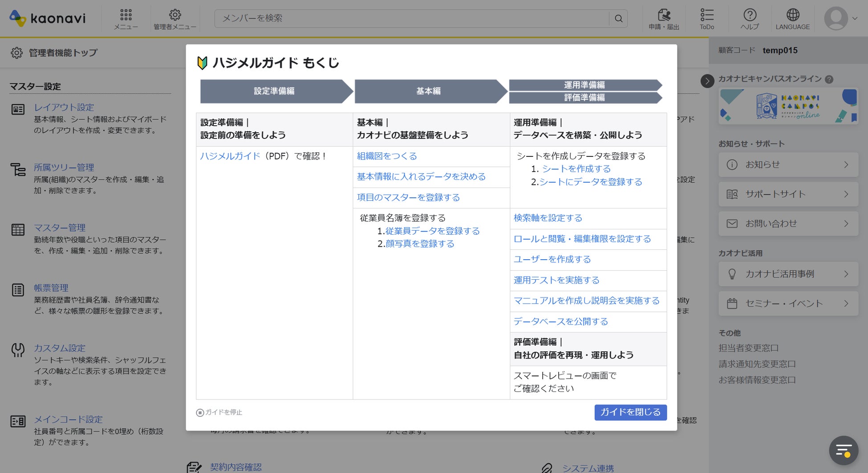
Task: Open the 組織図をつくる link
Action: tap(387, 156)
